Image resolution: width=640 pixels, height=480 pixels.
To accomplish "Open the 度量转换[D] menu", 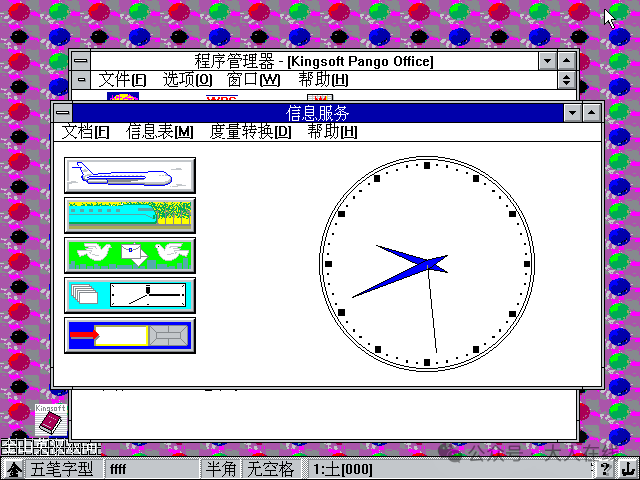I will (250, 132).
